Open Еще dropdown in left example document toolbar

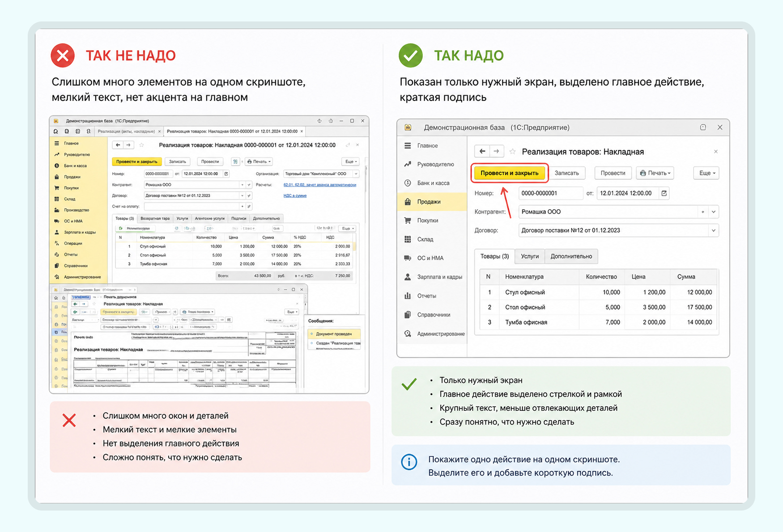[350, 161]
